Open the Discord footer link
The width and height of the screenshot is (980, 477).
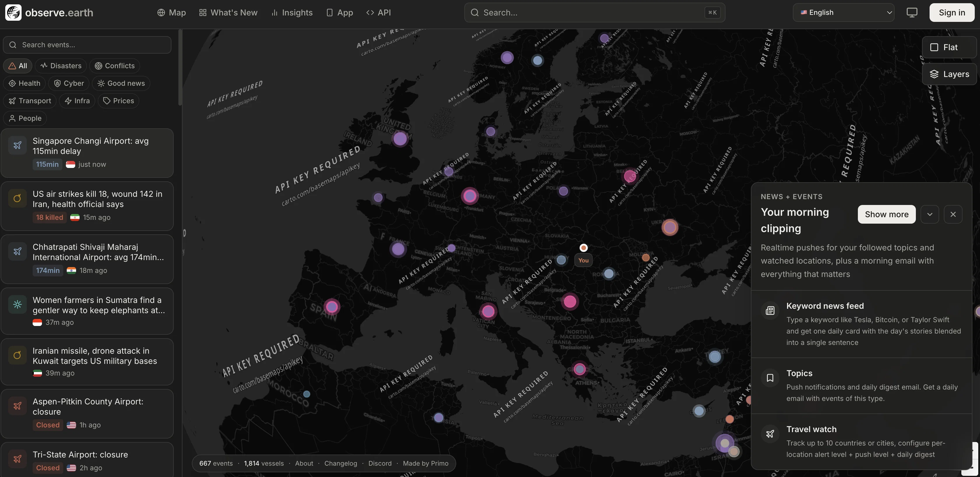coord(380,463)
